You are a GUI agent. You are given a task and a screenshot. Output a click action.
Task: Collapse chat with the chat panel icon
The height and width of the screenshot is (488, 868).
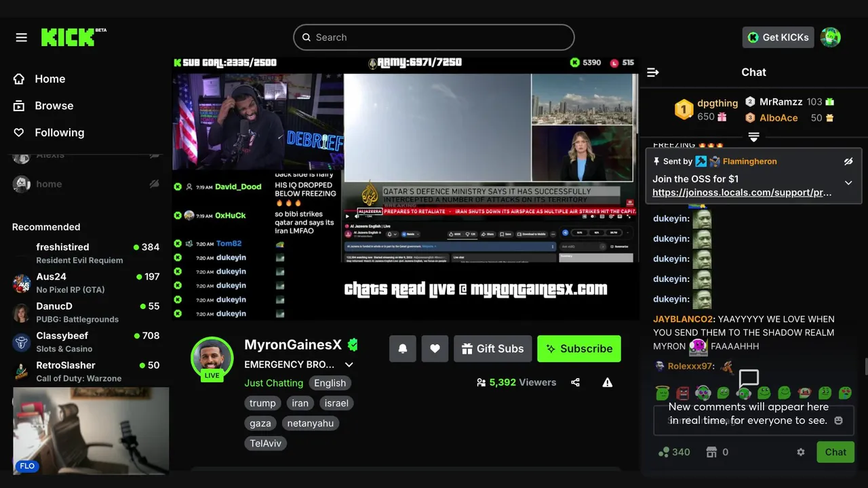pyautogui.click(x=653, y=73)
